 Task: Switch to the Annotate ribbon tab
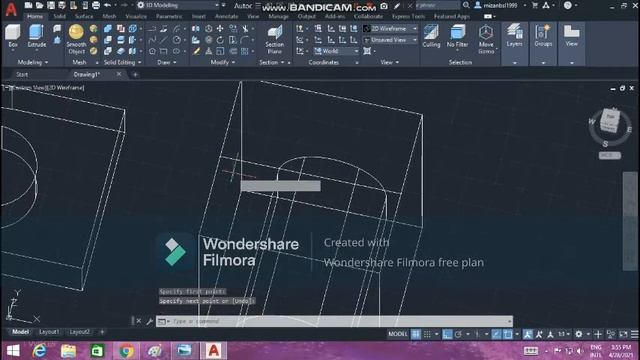point(226,16)
